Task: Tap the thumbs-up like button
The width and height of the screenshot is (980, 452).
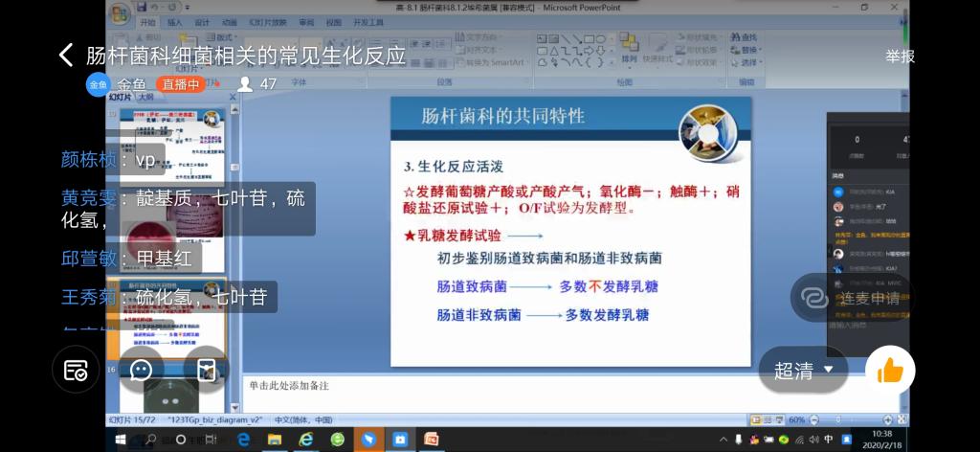Action: [x=890, y=371]
